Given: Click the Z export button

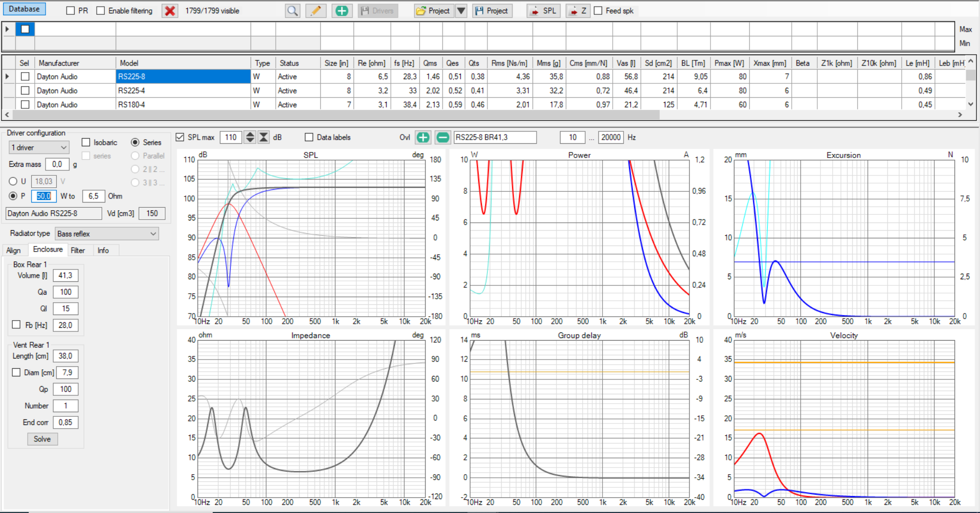Looking at the screenshot, I should pos(578,11).
